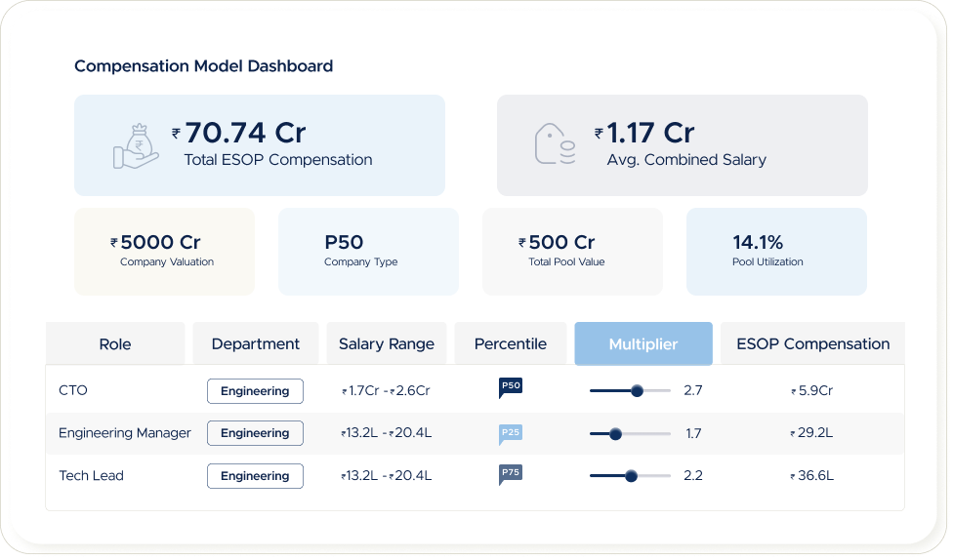Select the Percentile column header
953x560 pixels.
(511, 343)
